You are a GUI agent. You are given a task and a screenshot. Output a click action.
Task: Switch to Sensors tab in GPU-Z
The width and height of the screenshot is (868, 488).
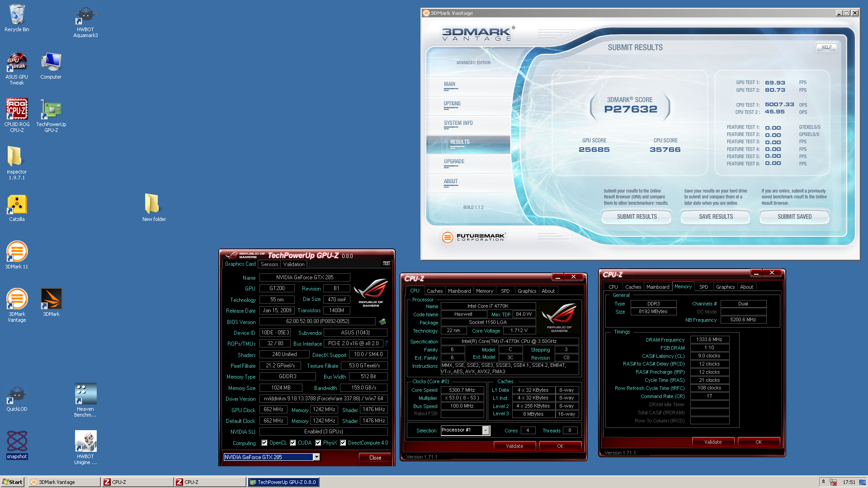[269, 264]
